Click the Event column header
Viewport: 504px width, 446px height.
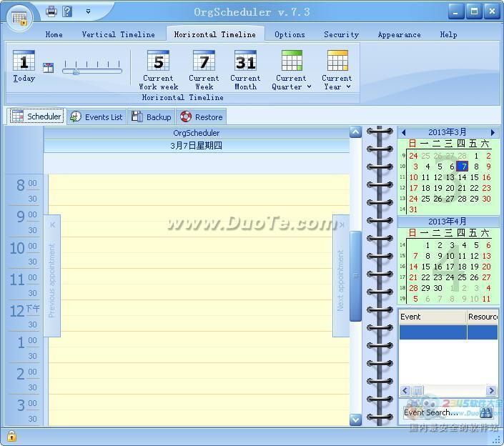tap(433, 317)
